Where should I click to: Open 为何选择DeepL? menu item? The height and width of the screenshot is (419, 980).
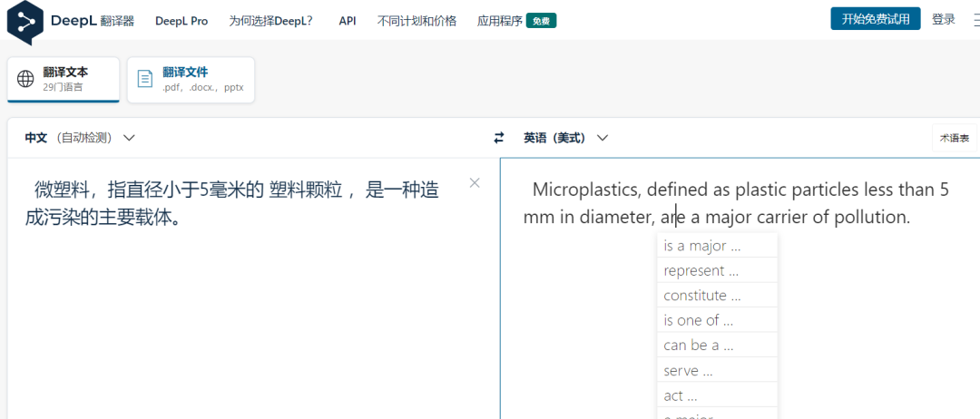click(270, 21)
